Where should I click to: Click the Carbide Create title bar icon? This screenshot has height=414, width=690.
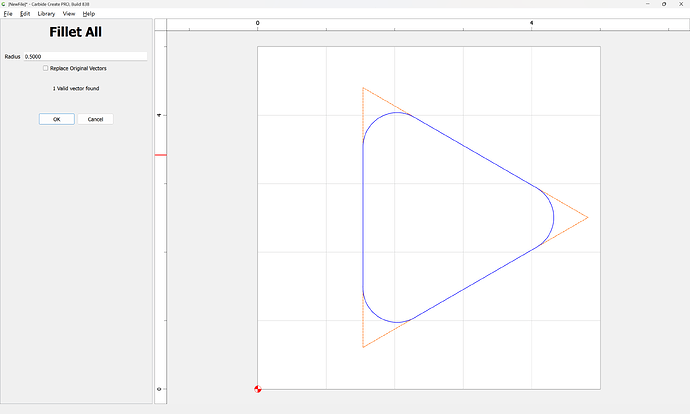4,4
